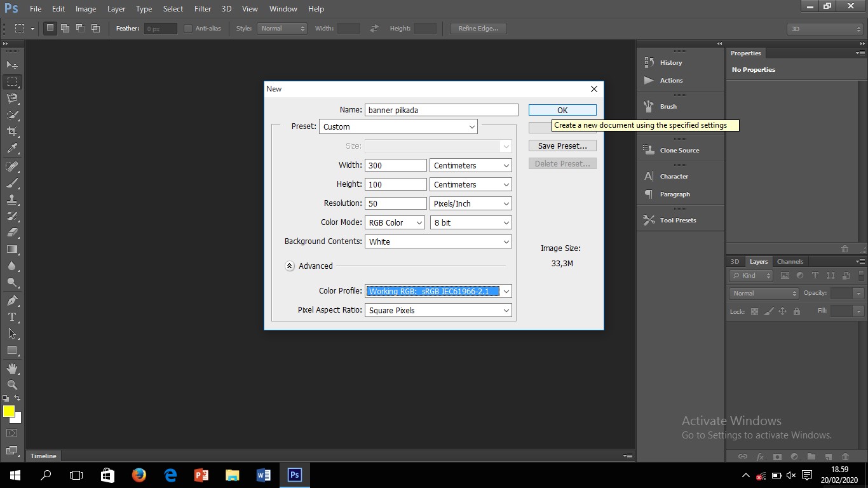Image resolution: width=868 pixels, height=488 pixels.
Task: Switch to the 3D panel tab
Action: tap(735, 261)
